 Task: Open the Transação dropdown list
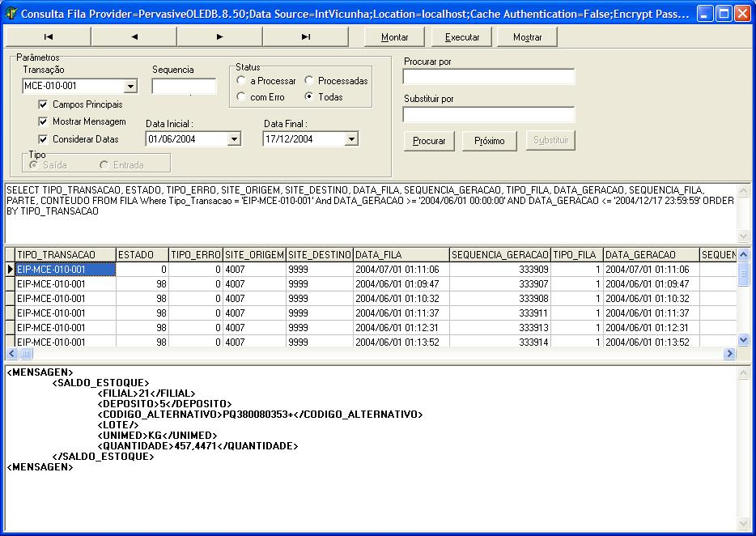point(130,87)
